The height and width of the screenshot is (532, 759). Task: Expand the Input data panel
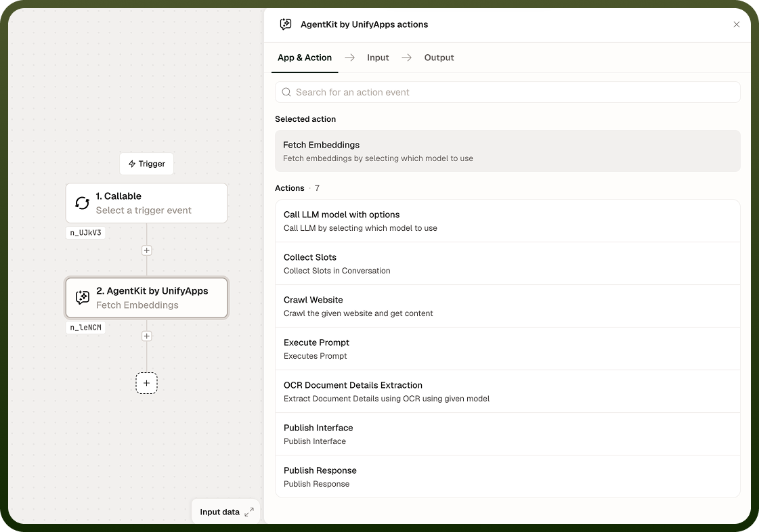(x=249, y=512)
